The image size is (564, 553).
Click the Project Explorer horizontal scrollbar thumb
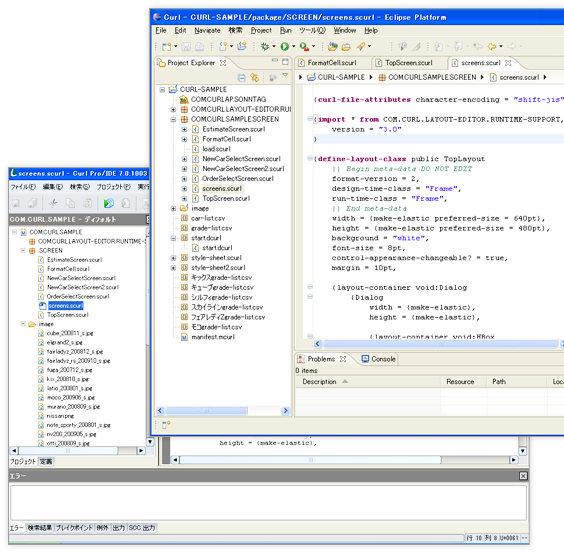(x=207, y=411)
